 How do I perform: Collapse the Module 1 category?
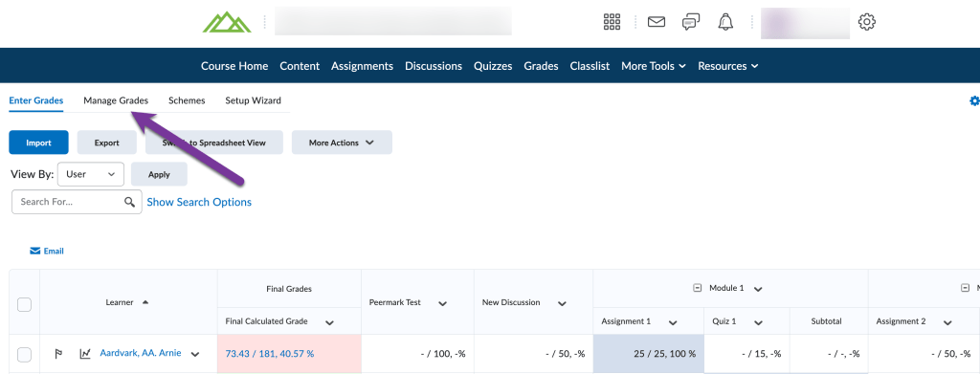[x=698, y=289]
